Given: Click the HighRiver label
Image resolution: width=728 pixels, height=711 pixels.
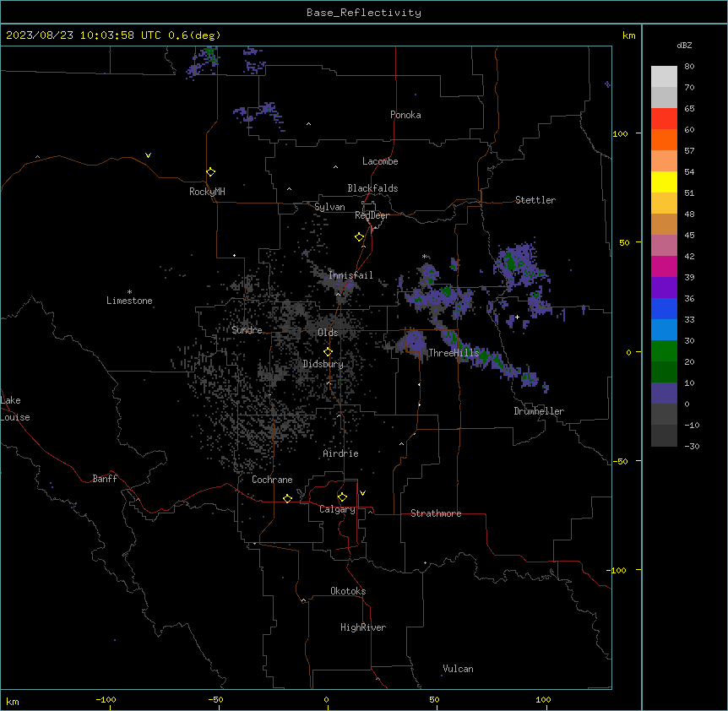Looking at the screenshot, I should click(363, 627).
